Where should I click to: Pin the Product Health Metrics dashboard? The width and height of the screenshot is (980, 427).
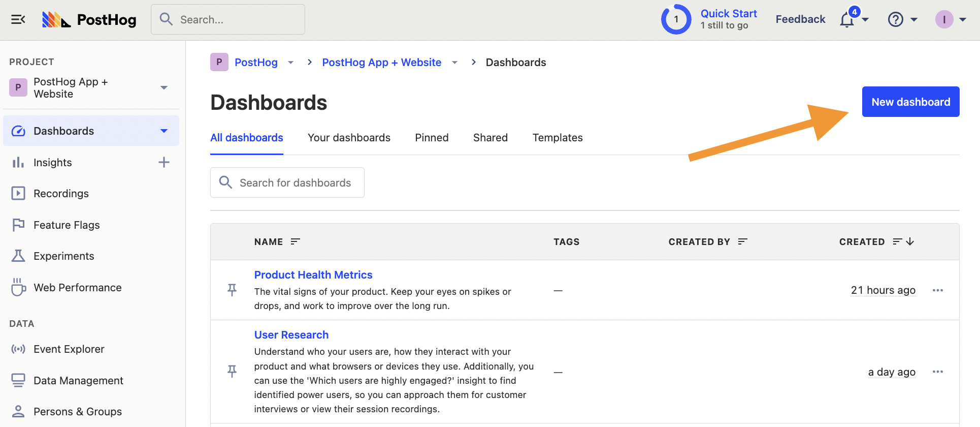(232, 290)
